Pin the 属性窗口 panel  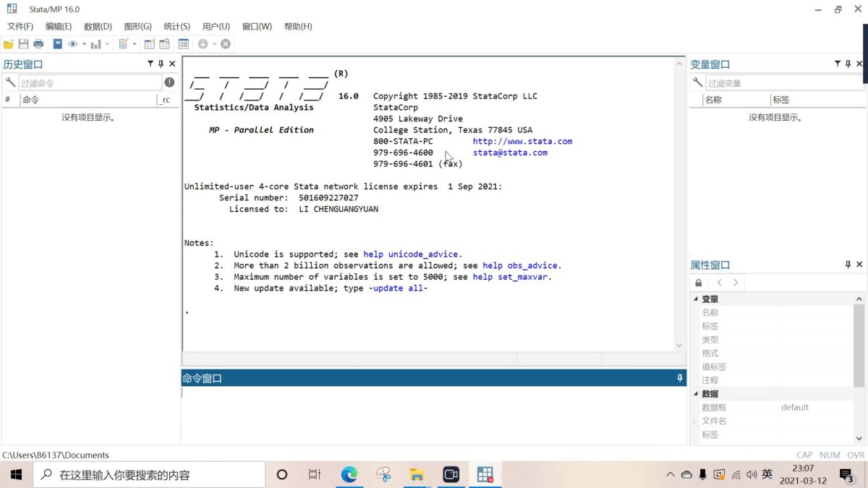pyautogui.click(x=848, y=265)
